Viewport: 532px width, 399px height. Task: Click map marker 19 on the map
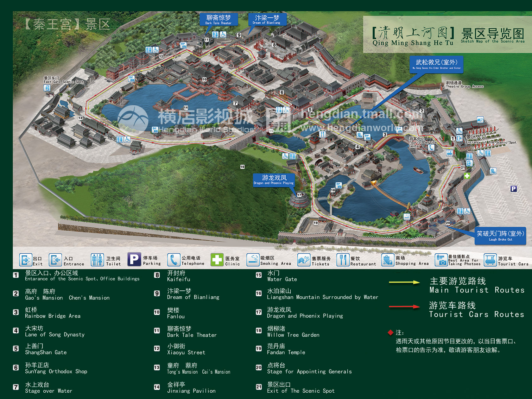pyautogui.click(x=315, y=223)
